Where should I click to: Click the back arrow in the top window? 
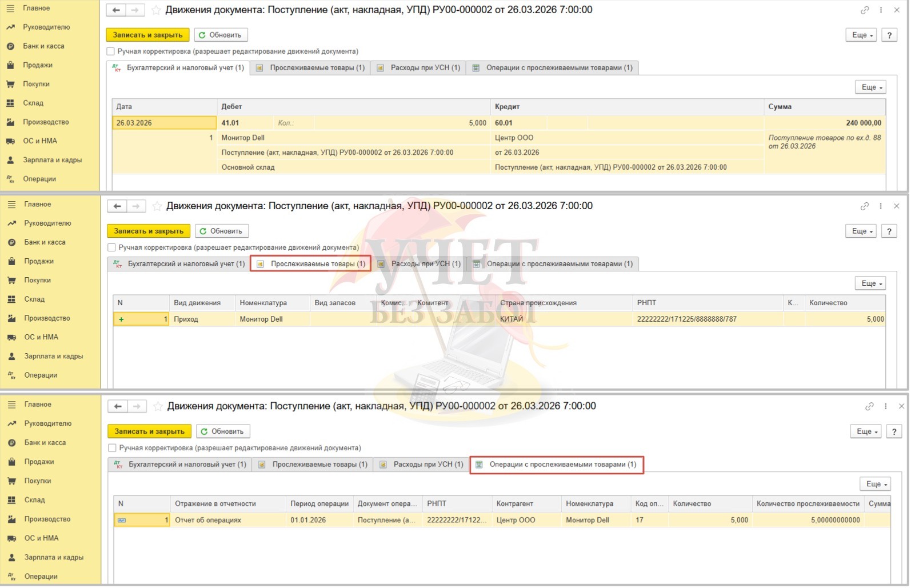click(x=117, y=10)
